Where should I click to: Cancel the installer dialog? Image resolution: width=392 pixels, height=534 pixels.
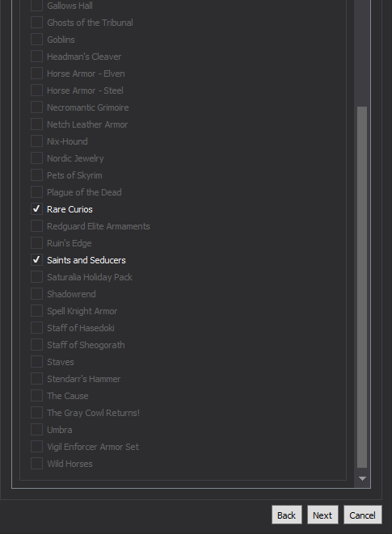[x=362, y=515]
